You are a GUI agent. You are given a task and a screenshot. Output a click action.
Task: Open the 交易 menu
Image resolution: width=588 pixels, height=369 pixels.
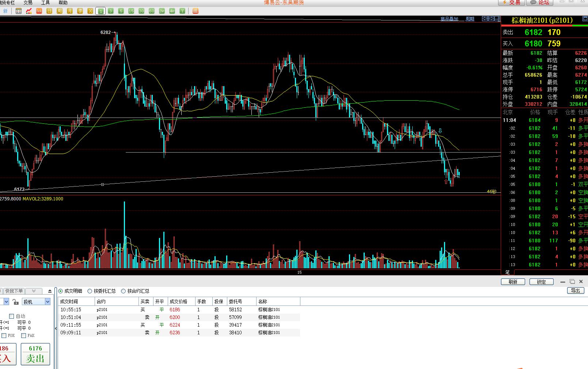[x=28, y=3]
